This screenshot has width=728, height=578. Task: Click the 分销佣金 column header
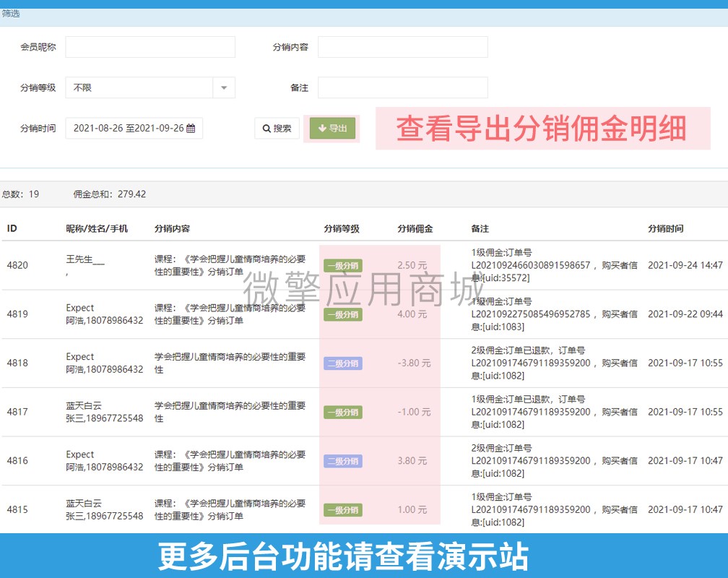[x=415, y=228]
